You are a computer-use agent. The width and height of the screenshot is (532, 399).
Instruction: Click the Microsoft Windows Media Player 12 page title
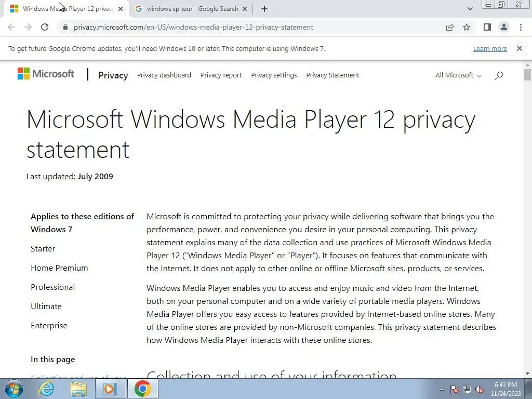pos(251,135)
